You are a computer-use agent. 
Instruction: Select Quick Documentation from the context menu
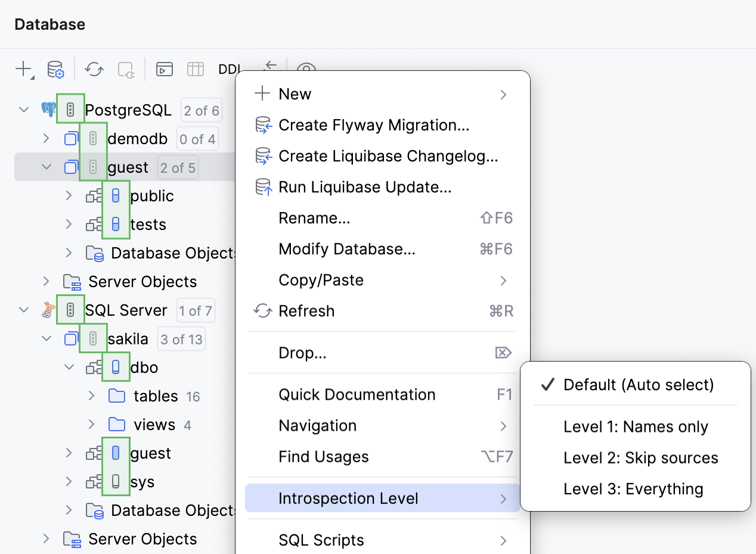(357, 394)
